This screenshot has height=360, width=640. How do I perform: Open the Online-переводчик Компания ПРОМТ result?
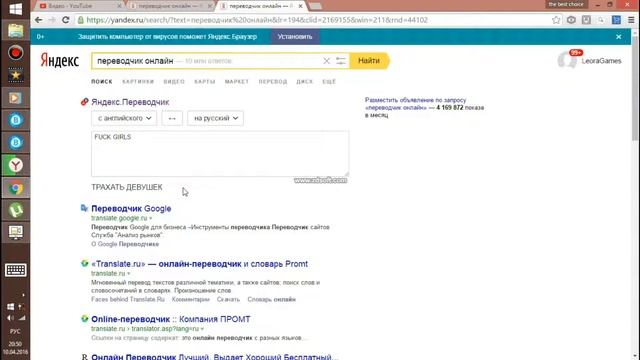pos(171,319)
